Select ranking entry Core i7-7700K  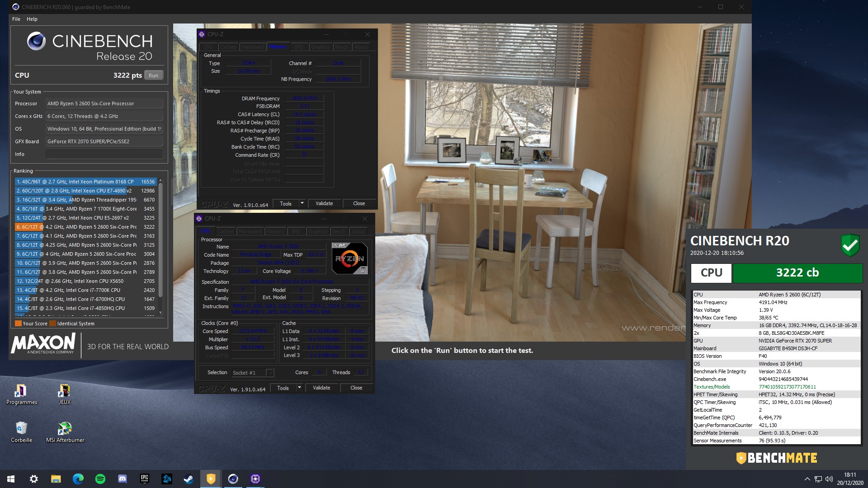point(85,290)
